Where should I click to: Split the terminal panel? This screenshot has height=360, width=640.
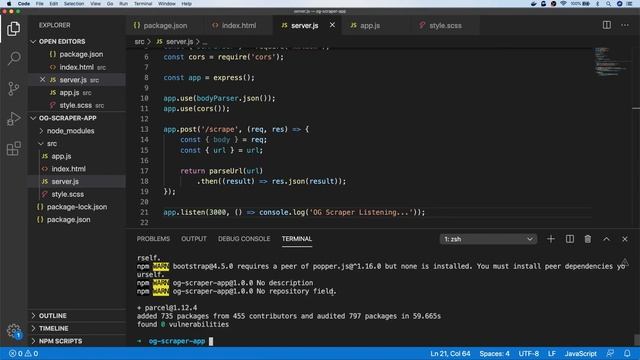point(569,239)
